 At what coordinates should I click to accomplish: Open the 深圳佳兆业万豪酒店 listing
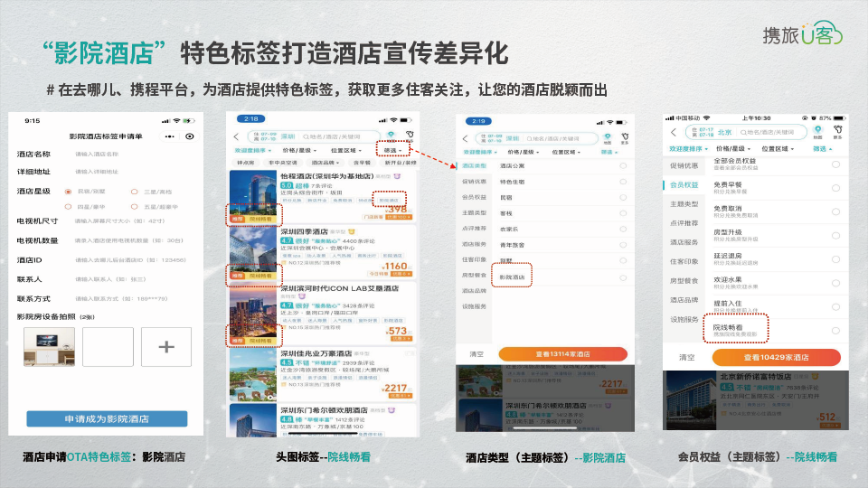[x=322, y=374]
